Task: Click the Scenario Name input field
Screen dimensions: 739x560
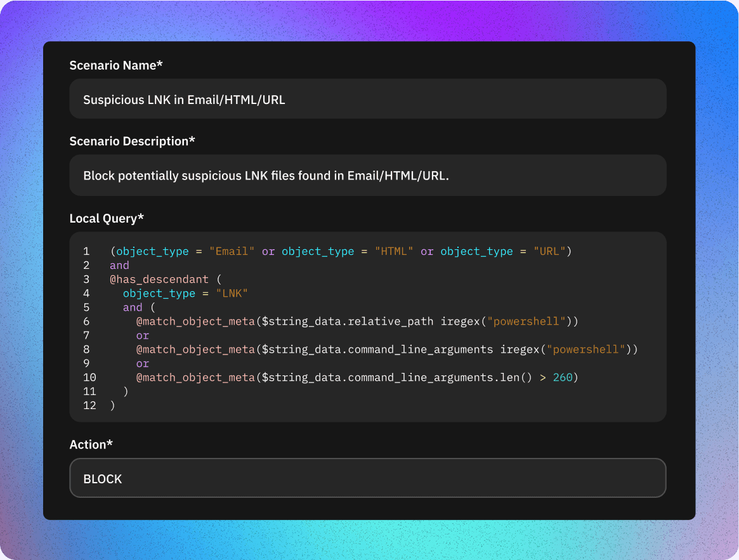Action: (x=367, y=99)
